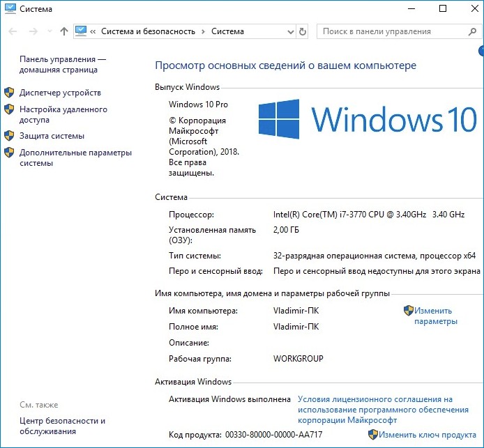Click the product ID '00330-80000-00000-AA717'
The width and height of the screenshot is (484, 448).
coord(274,435)
